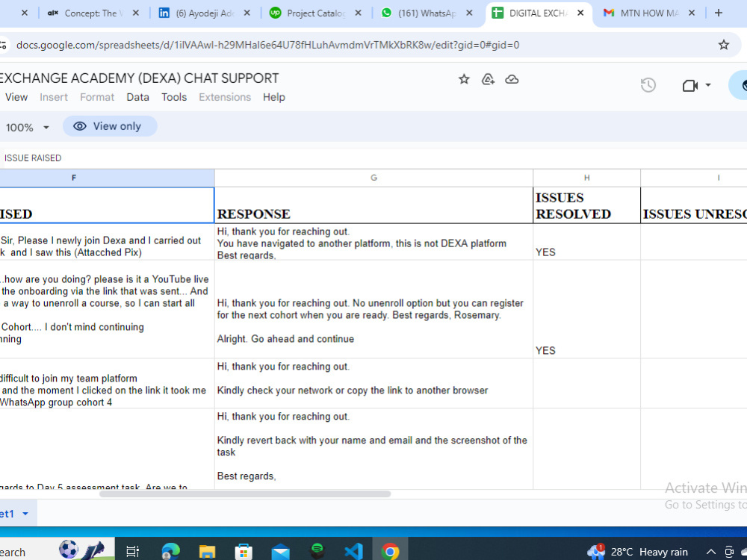Viewport: 747px width, 560px height.
Task: Select the second YES cell in column H
Action: click(586, 310)
